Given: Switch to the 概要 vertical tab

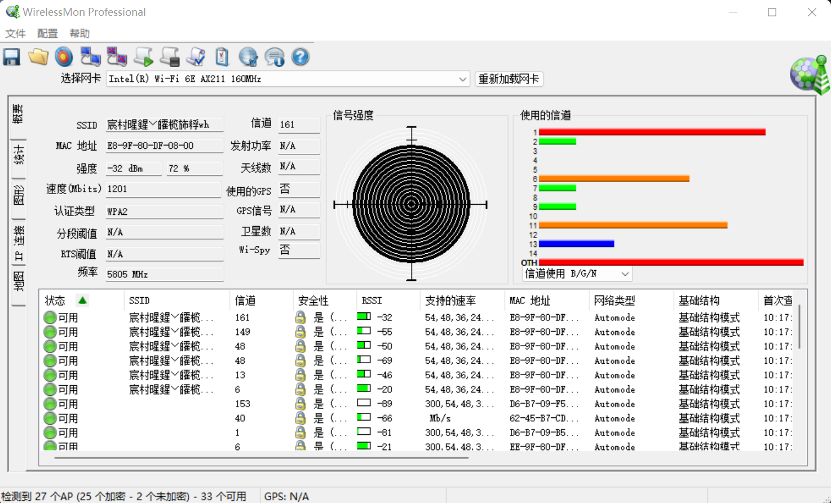Looking at the screenshot, I should 18,115.
